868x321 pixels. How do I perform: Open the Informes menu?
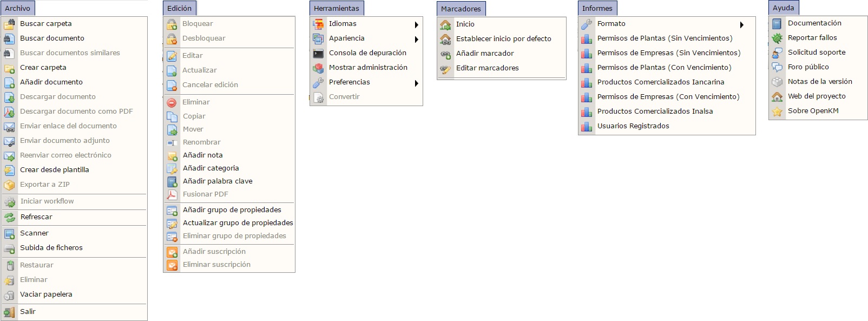(597, 8)
